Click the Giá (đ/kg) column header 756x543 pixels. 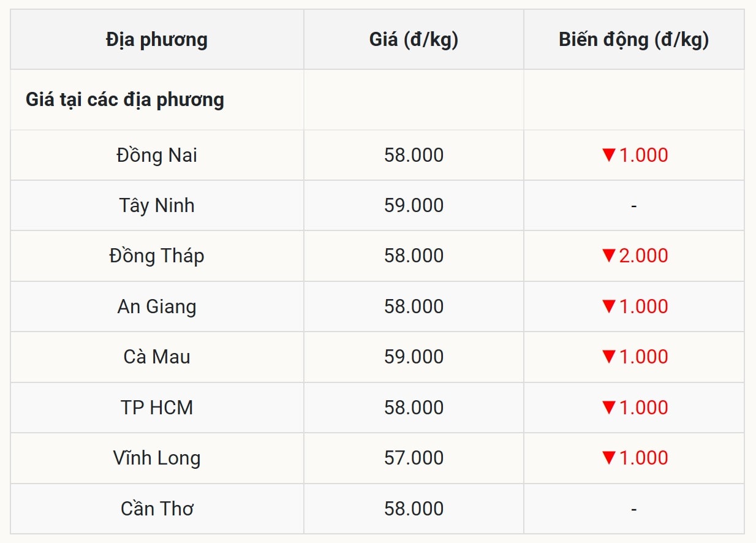[x=414, y=40]
